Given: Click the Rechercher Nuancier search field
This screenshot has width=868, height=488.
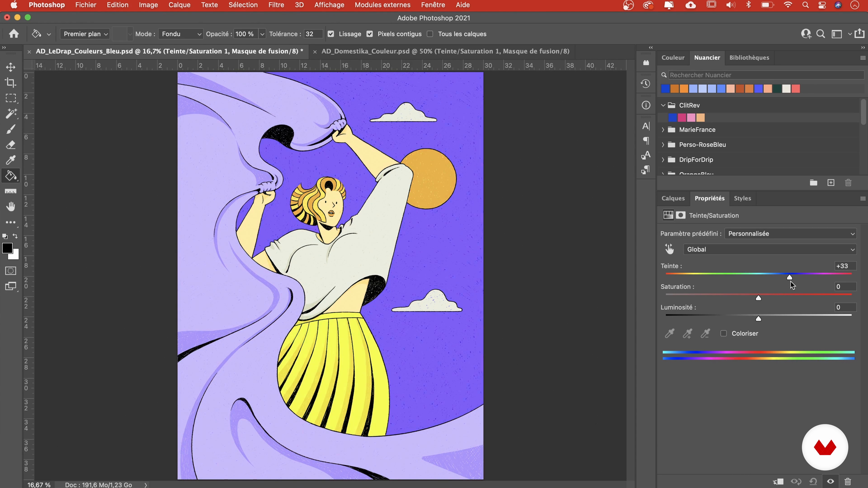Looking at the screenshot, I should [x=766, y=75].
